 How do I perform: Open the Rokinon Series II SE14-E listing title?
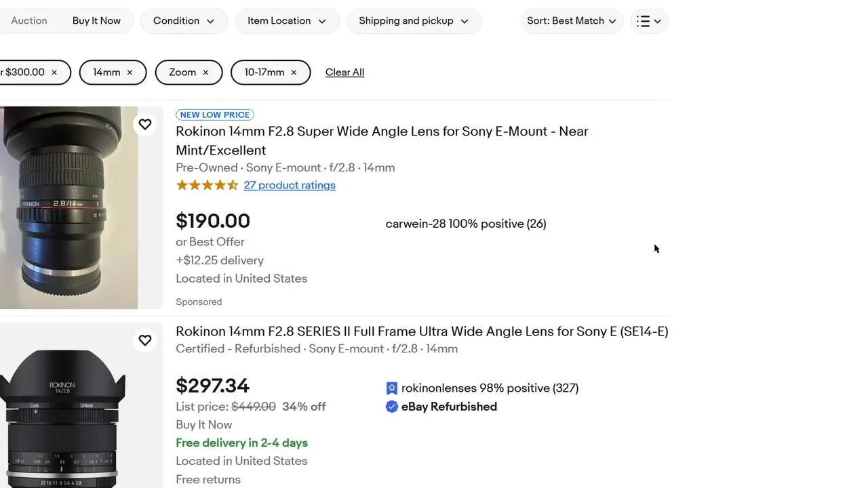pyautogui.click(x=421, y=331)
